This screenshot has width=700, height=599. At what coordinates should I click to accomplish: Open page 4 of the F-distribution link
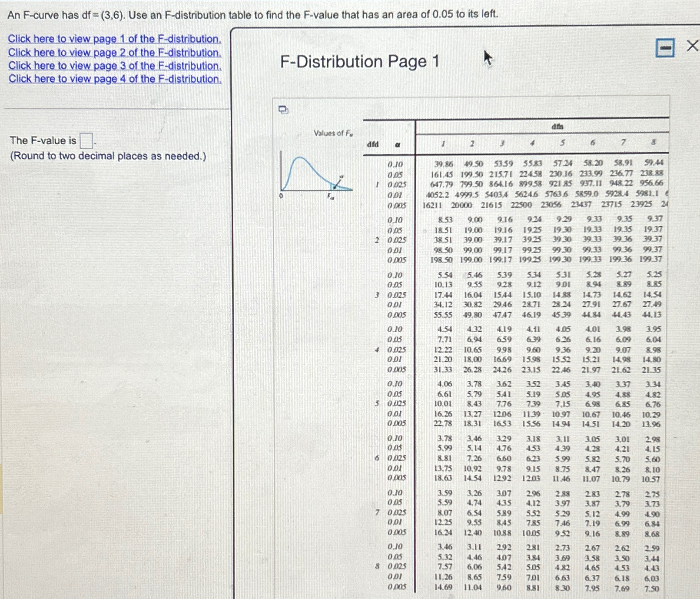pyautogui.click(x=115, y=79)
